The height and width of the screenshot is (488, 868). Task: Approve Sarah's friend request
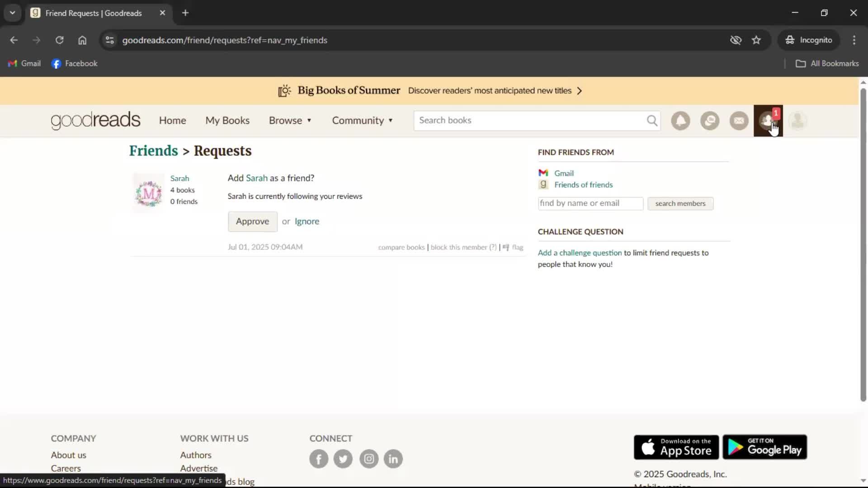click(252, 221)
